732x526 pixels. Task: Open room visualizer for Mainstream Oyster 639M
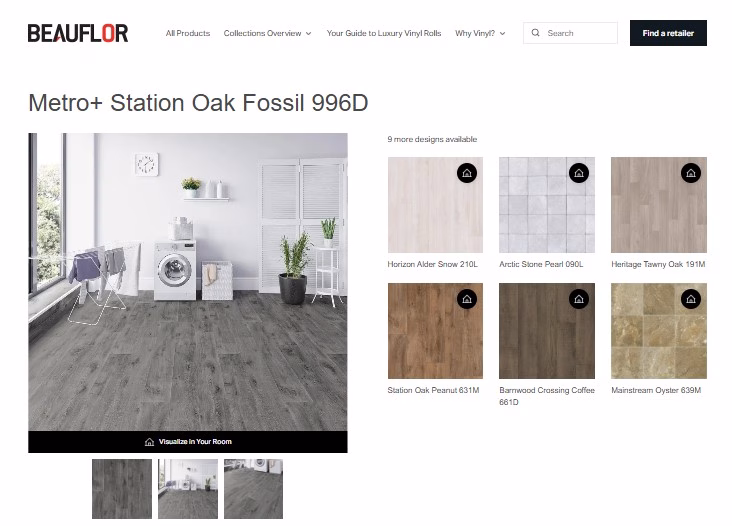coord(690,299)
